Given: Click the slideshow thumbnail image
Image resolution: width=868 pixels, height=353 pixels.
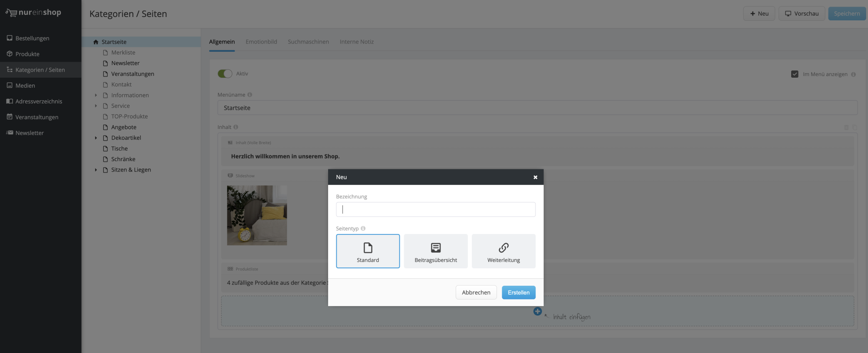Looking at the screenshot, I should click(x=257, y=215).
